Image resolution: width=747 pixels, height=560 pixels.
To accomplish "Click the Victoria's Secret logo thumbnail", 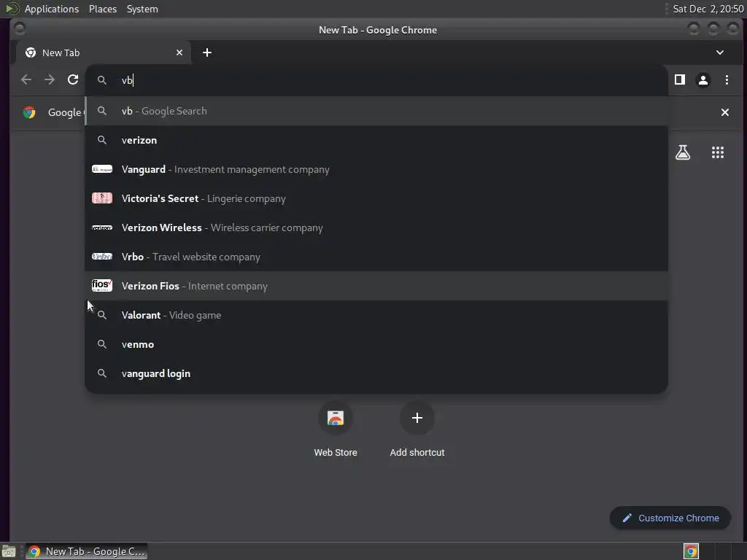I will tap(102, 198).
